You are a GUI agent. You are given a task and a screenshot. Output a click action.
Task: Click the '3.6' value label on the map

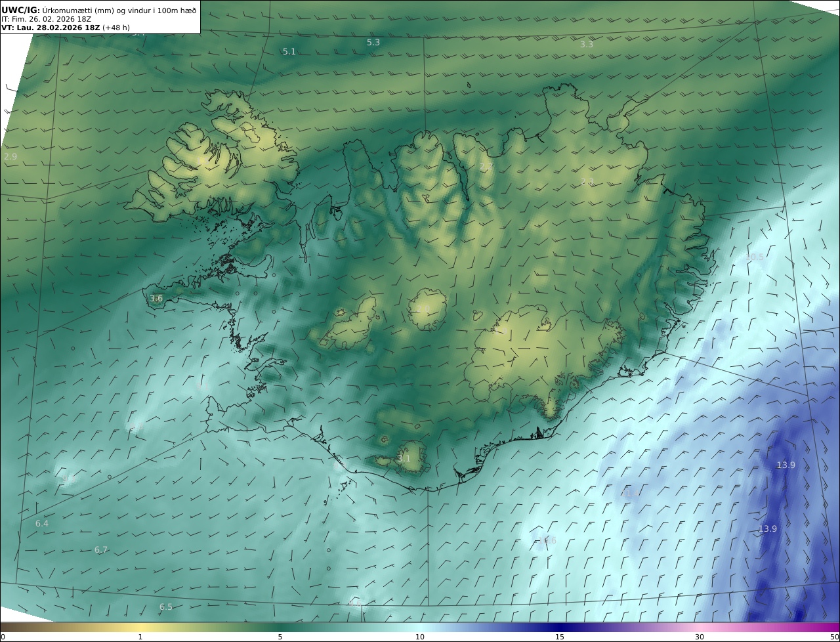[x=156, y=298]
